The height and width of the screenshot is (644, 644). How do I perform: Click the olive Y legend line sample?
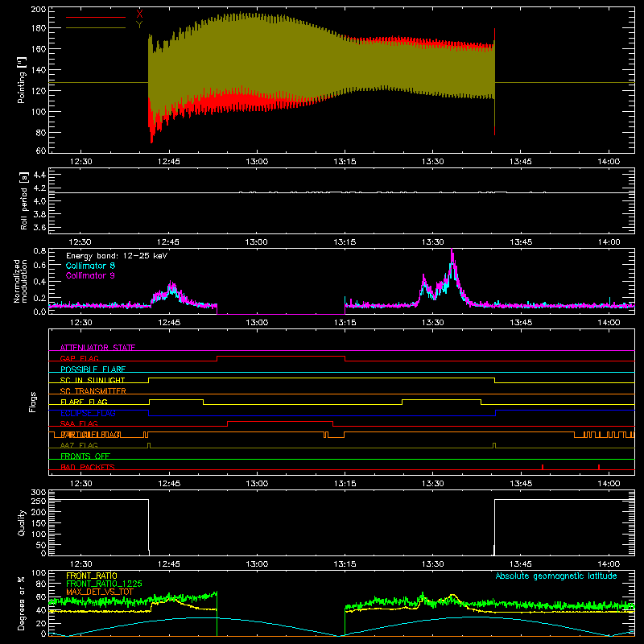click(96, 28)
